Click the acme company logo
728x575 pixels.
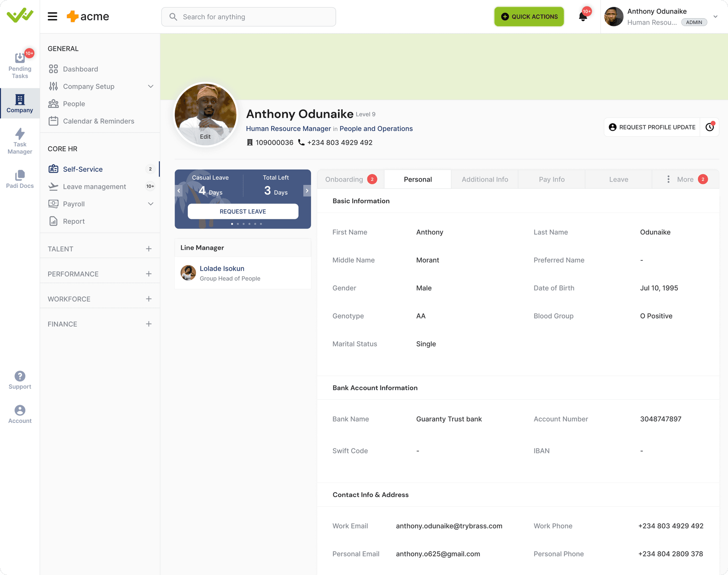(88, 16)
